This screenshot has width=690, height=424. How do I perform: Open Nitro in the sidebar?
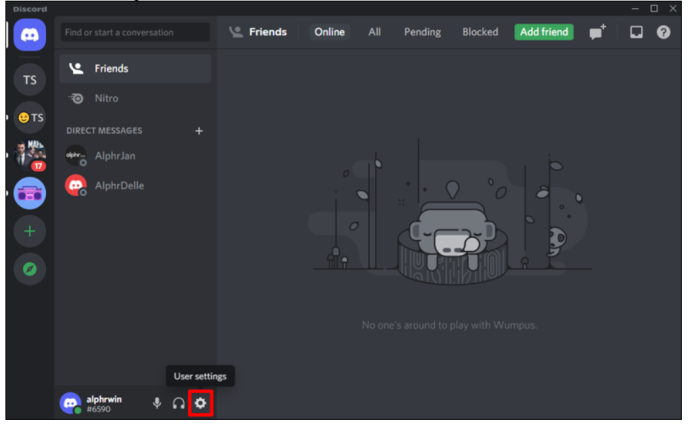click(135, 99)
